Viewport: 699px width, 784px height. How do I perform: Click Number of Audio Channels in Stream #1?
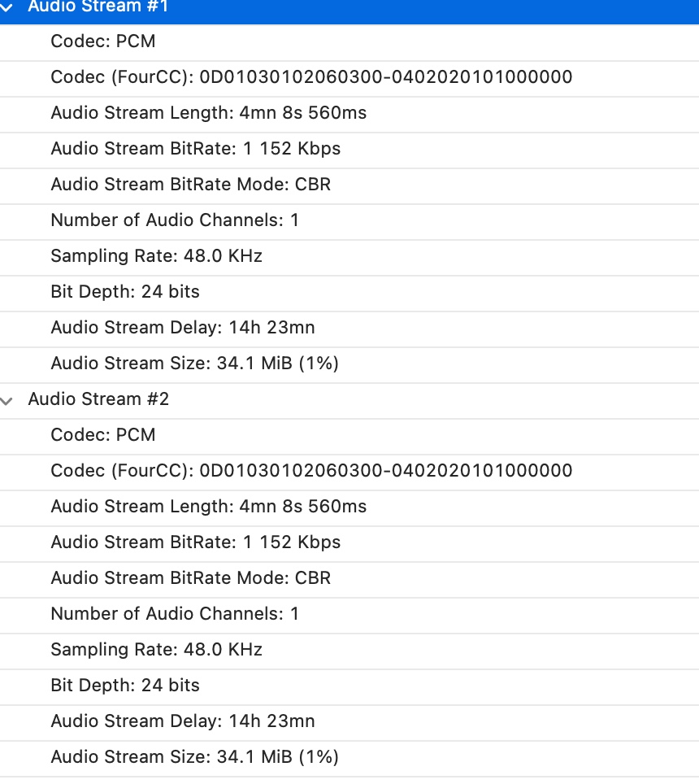175,220
